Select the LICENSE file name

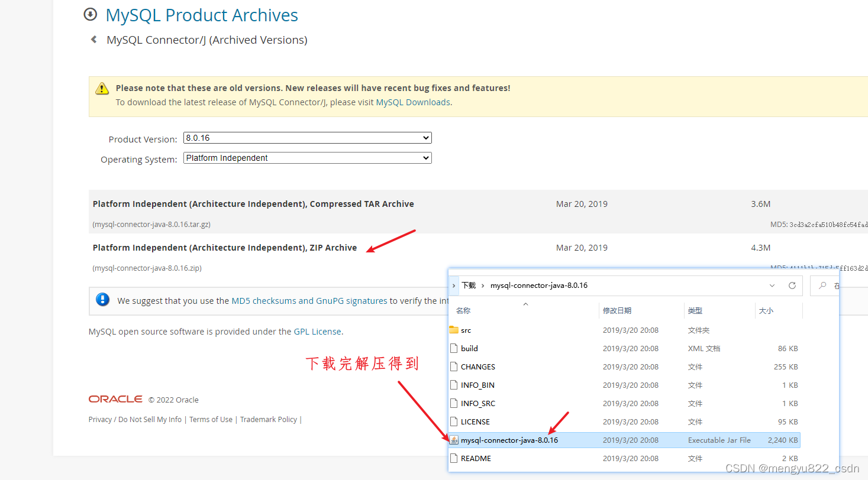475,421
